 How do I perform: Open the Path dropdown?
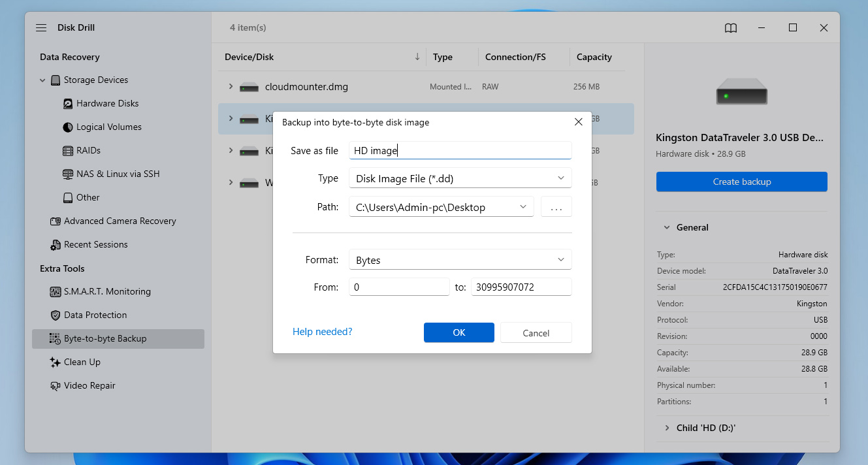[x=442, y=207]
